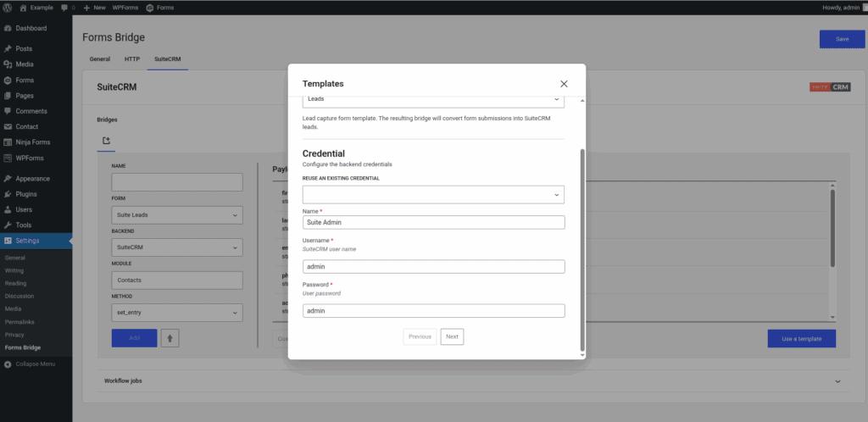Viewport: 868px width, 422px height.
Task: Open the Form dropdown showing Suite Leads
Action: (177, 215)
